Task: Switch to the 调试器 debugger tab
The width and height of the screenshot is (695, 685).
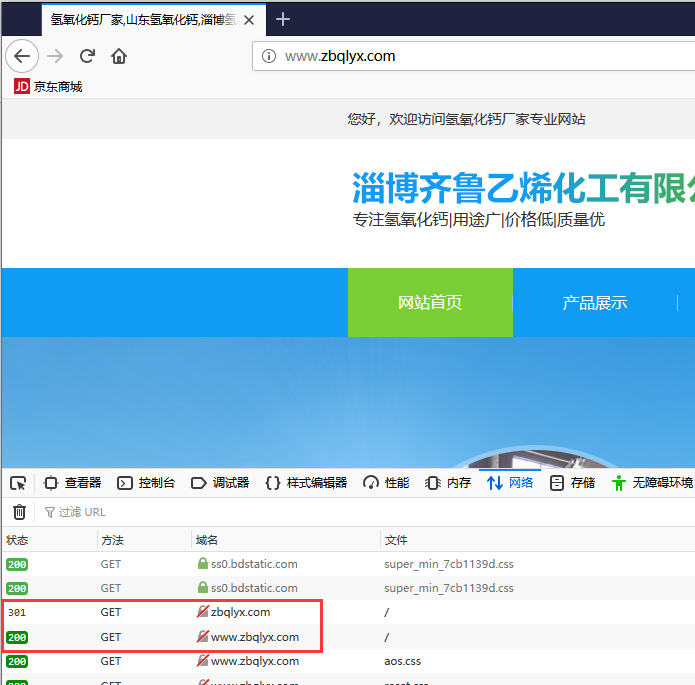Action: tap(220, 483)
